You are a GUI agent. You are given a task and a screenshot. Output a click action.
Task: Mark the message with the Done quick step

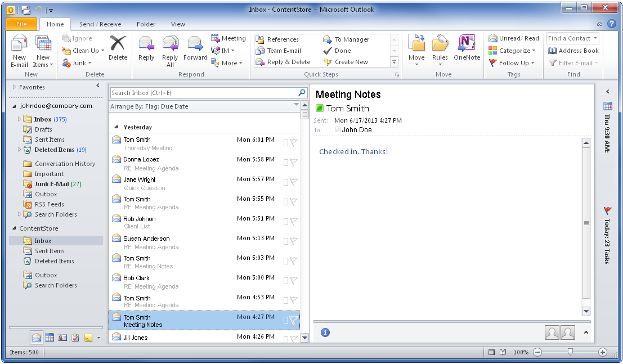click(337, 51)
